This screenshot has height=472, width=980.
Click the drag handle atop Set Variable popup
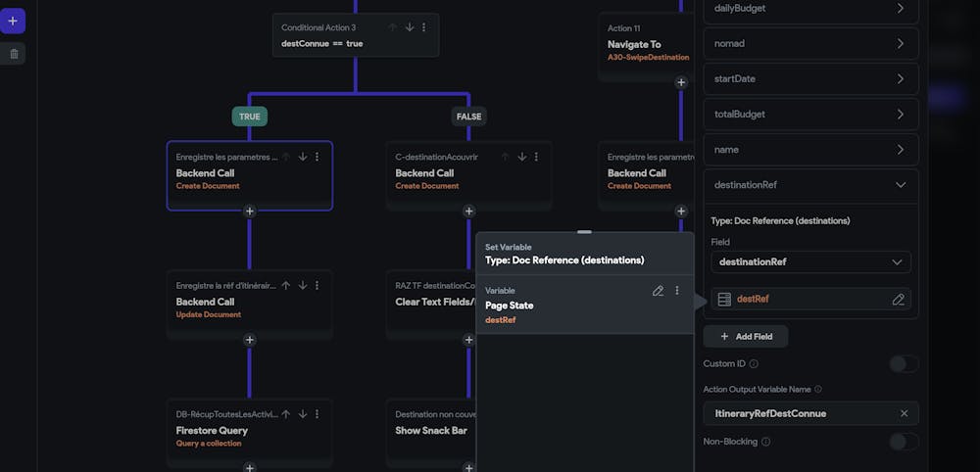(x=584, y=232)
